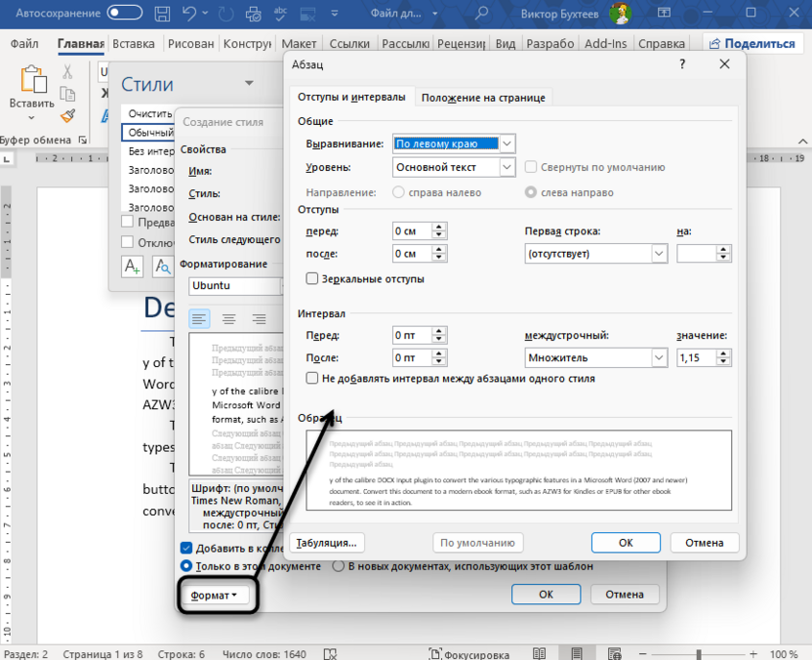Click the Табуляция button
The image size is (812, 660).
pyautogui.click(x=329, y=542)
